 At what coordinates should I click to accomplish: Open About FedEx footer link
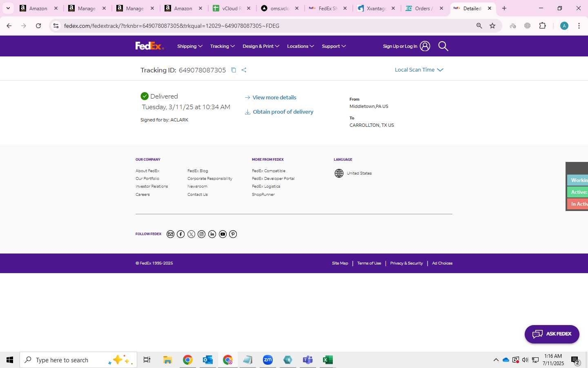coord(147,171)
